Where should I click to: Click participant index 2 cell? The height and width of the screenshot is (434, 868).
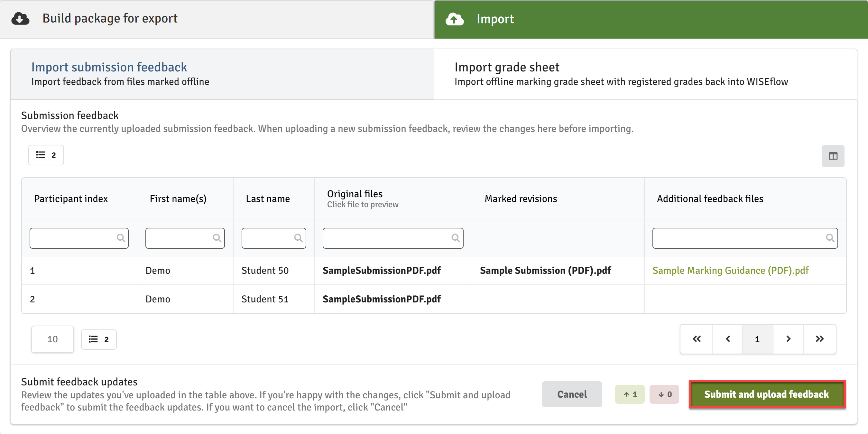coord(79,299)
